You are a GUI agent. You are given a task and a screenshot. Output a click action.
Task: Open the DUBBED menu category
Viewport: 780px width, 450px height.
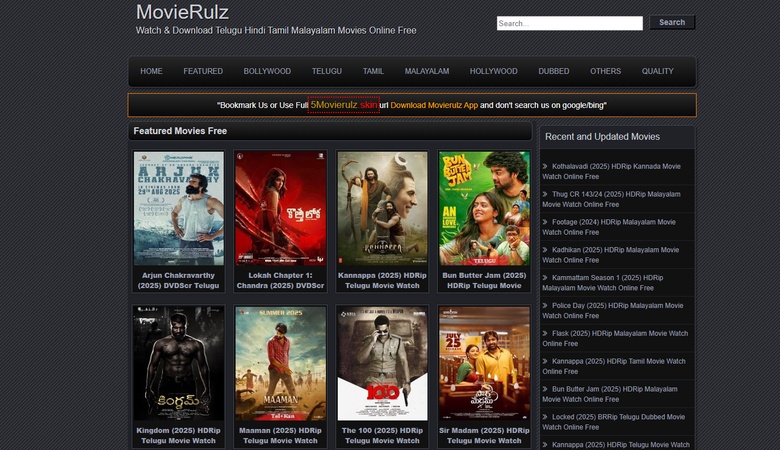553,72
